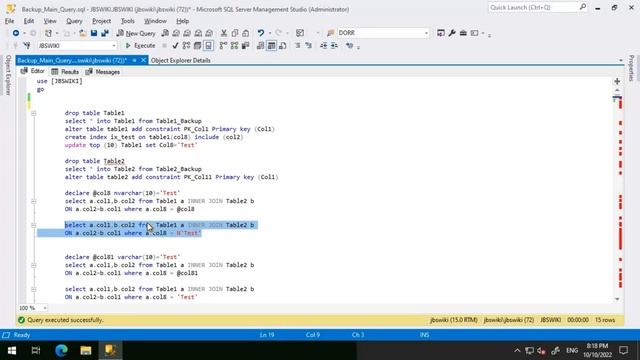Open the File menu

point(10,21)
